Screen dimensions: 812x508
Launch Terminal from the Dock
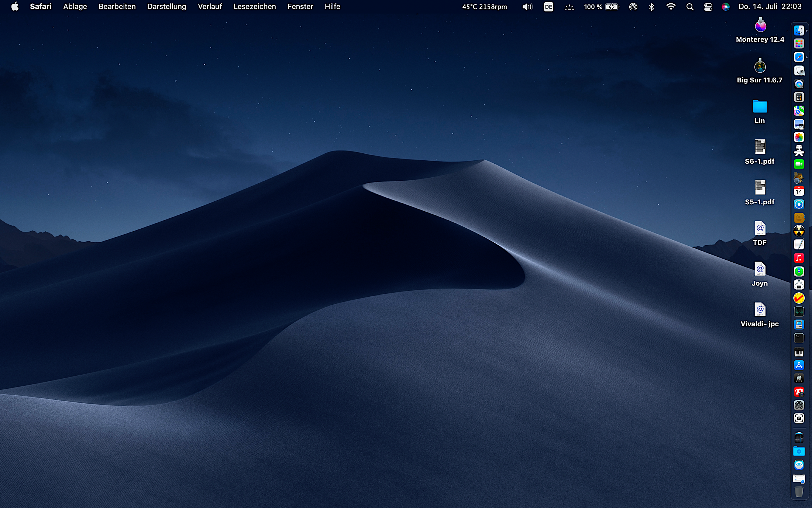click(x=799, y=338)
